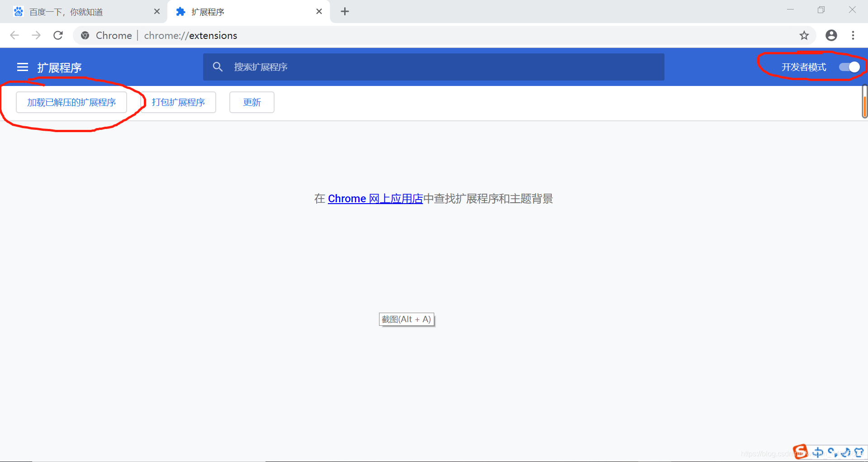Minimize the Chrome window
Image resolution: width=868 pixels, height=462 pixels.
[790, 10]
